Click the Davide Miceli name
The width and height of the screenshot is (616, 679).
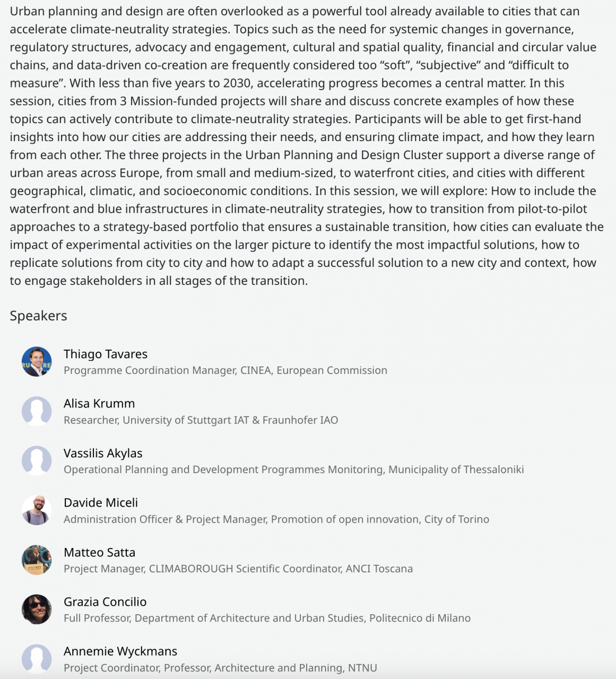pos(101,502)
